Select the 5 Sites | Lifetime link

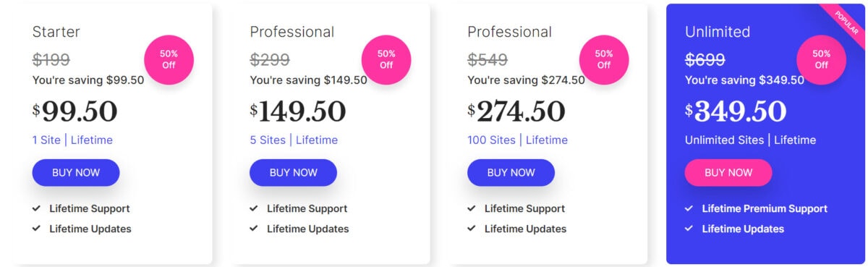(294, 140)
